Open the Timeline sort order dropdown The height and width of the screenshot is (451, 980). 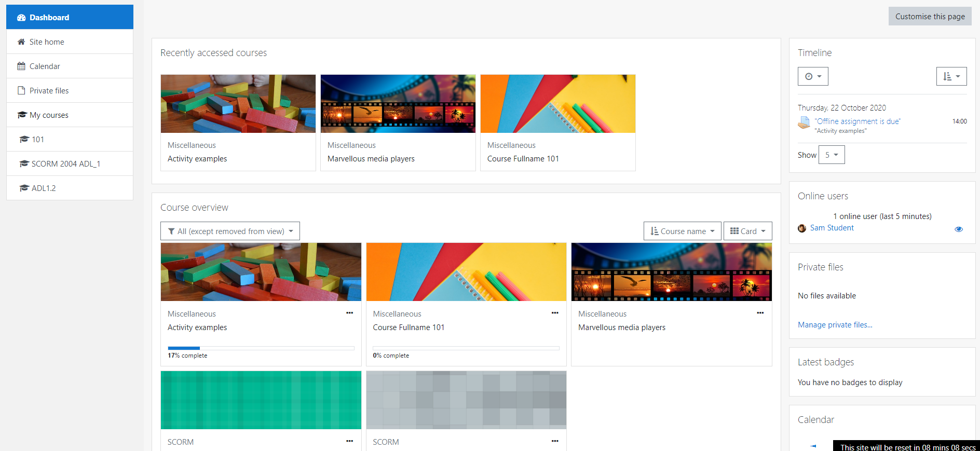click(x=951, y=76)
